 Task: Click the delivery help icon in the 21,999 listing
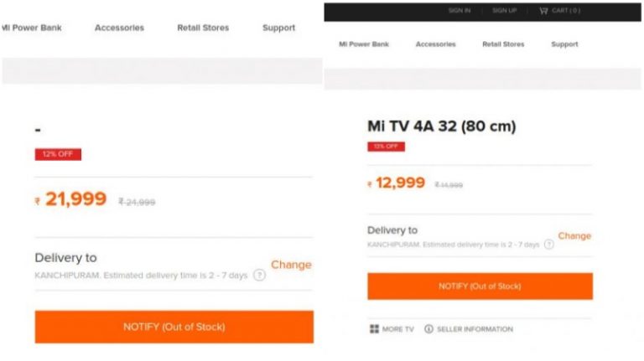[x=259, y=275]
